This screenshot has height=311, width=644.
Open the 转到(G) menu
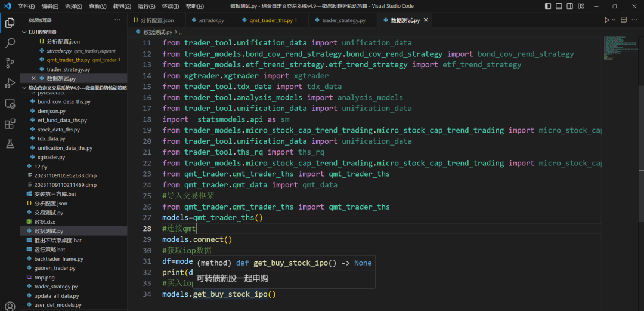click(x=122, y=6)
